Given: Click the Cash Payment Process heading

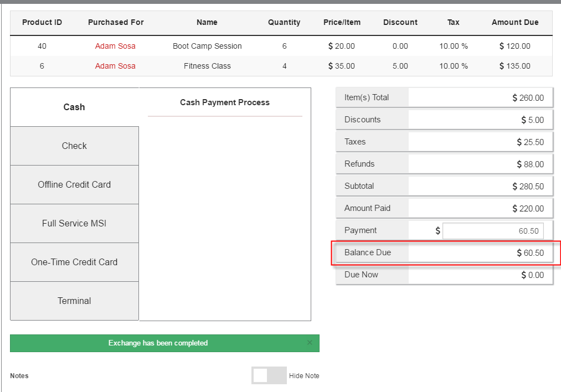Looking at the screenshot, I should tap(225, 102).
